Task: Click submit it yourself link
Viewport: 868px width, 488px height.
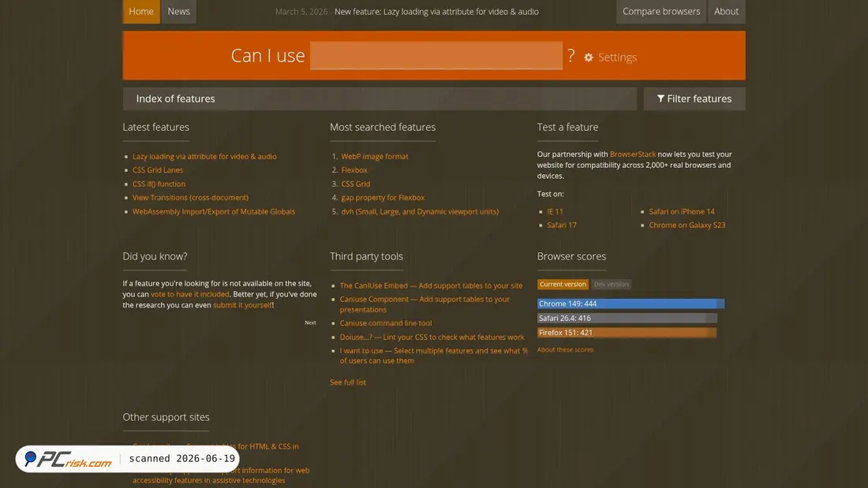Action: pyautogui.click(x=242, y=305)
